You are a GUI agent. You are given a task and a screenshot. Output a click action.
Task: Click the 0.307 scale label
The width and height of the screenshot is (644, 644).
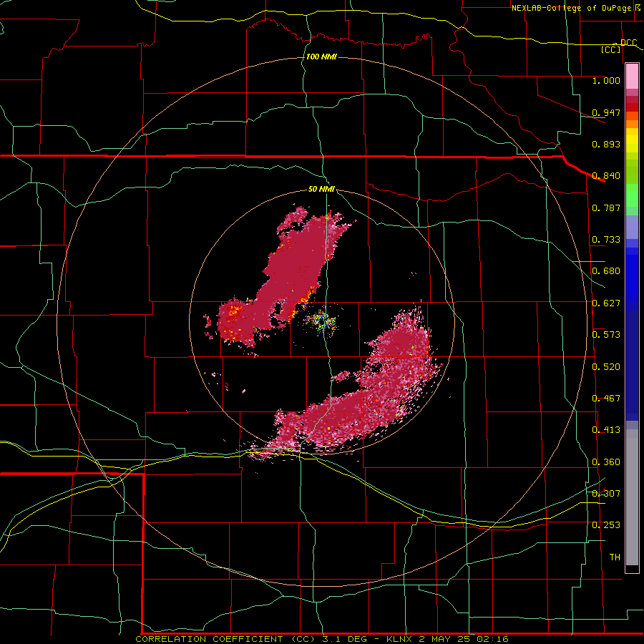pyautogui.click(x=606, y=493)
